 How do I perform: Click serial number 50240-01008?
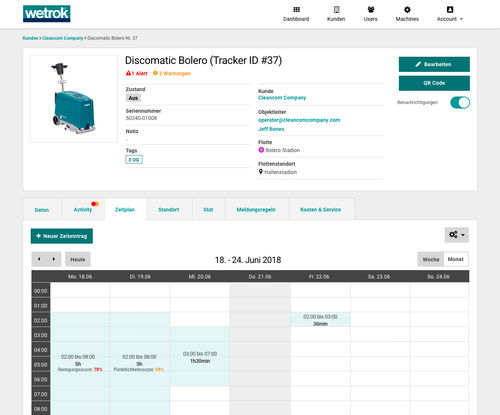(x=141, y=118)
